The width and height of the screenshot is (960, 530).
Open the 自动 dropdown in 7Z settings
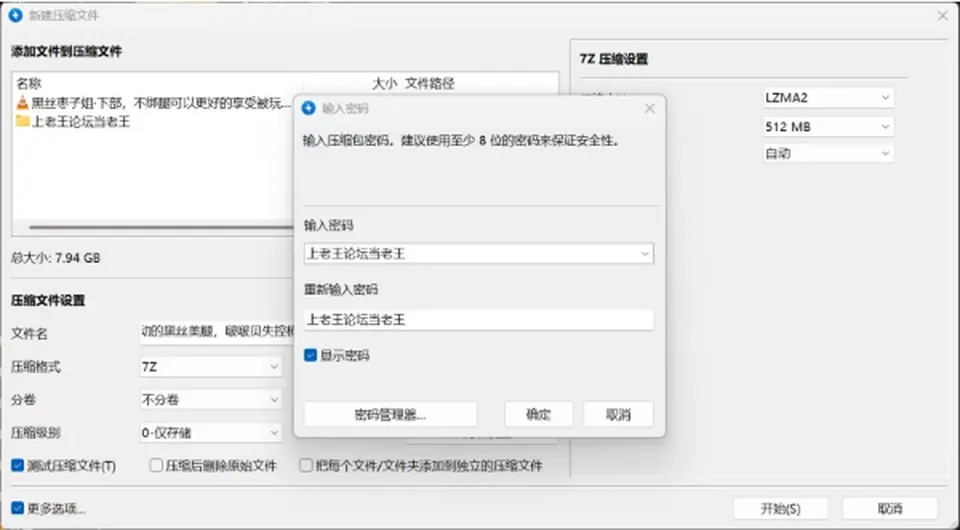point(828,153)
